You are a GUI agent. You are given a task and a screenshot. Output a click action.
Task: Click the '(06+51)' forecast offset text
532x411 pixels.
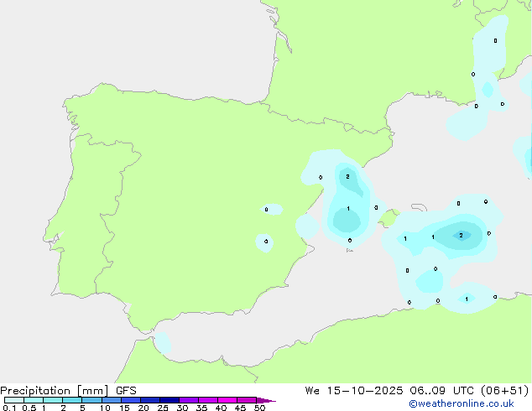[505, 391]
